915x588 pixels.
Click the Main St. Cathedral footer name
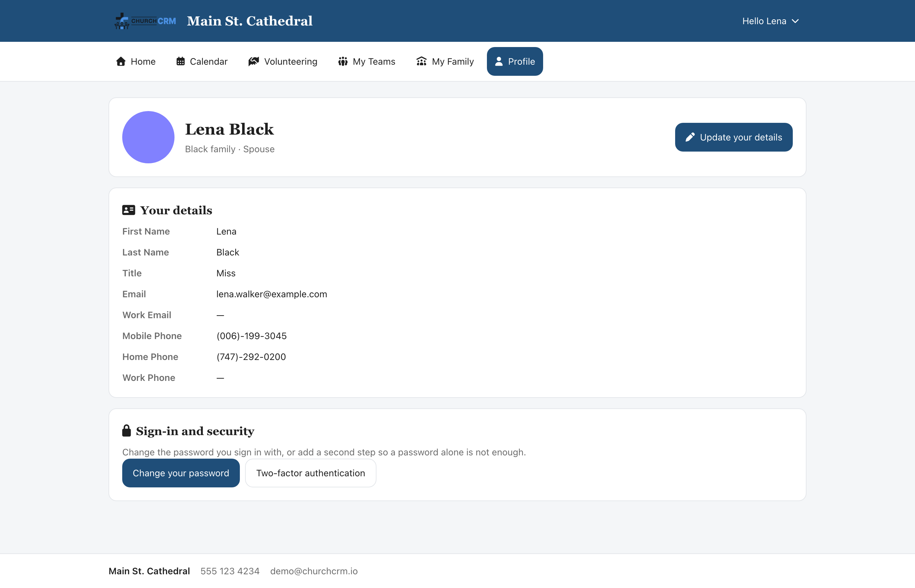[149, 571]
